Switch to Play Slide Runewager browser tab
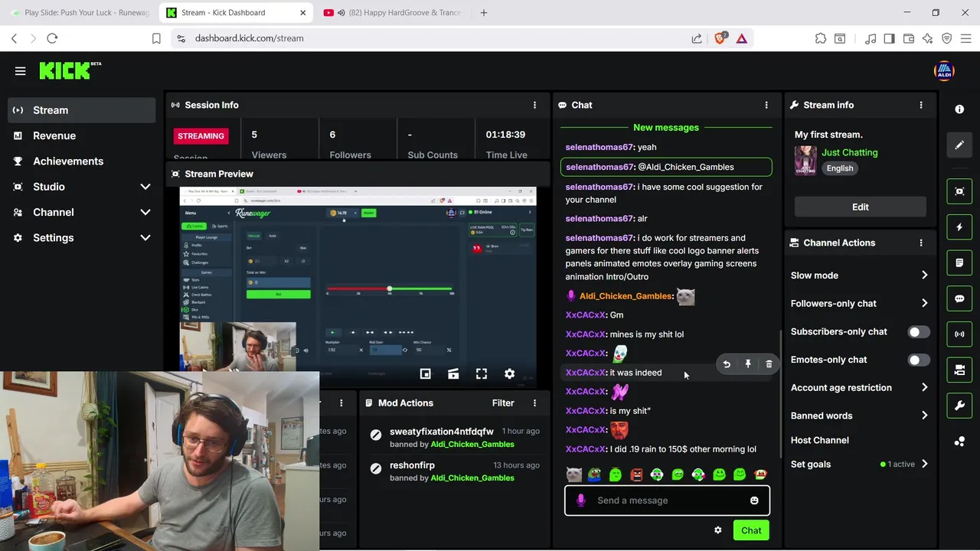The width and height of the screenshot is (980, 551). pos(80,12)
